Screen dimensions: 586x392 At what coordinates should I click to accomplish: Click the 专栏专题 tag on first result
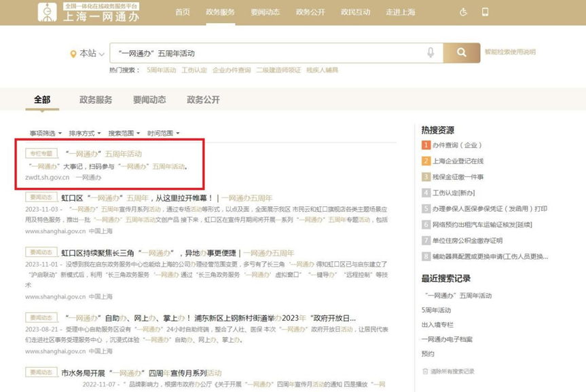click(x=41, y=153)
